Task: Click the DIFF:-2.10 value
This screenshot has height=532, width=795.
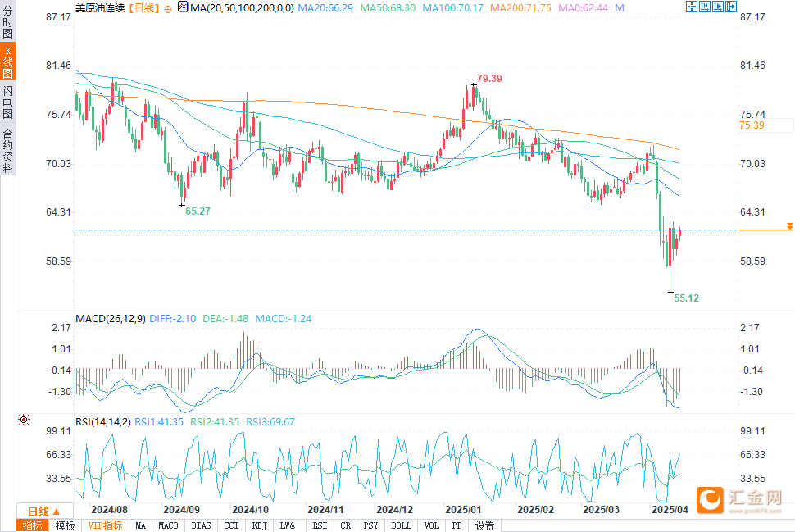Action: (x=173, y=319)
